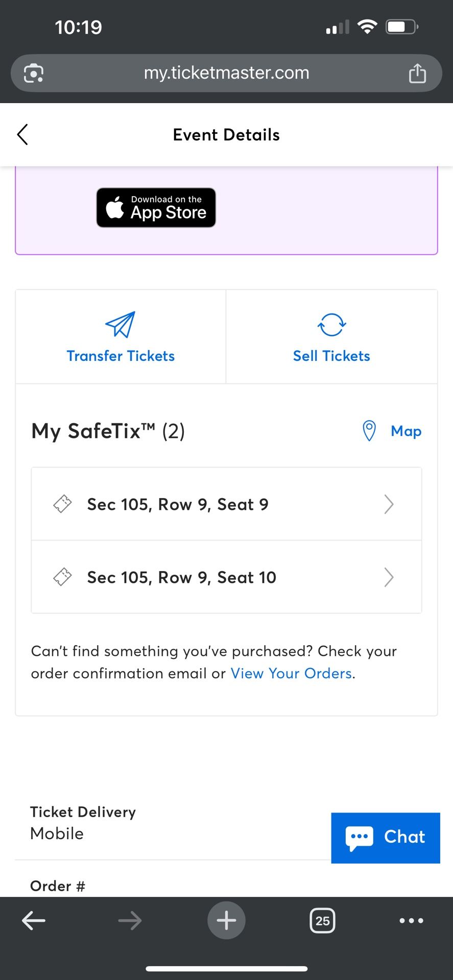453x980 pixels.
Task: Tap the browser share icon
Action: pyautogui.click(x=417, y=73)
